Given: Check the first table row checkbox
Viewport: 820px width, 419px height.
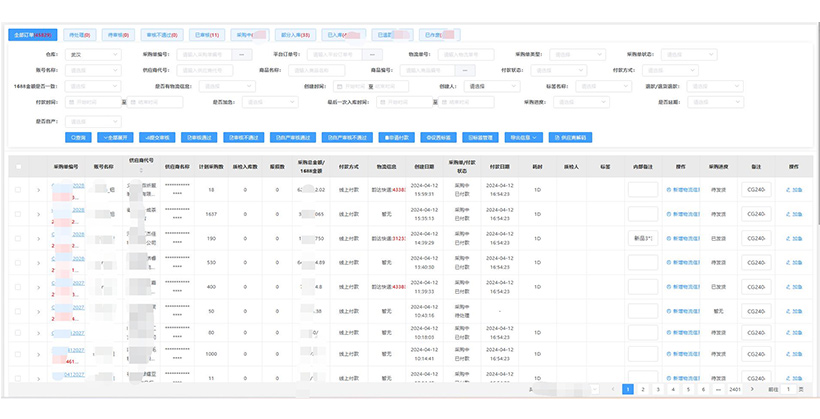Looking at the screenshot, I should pos(18,189).
